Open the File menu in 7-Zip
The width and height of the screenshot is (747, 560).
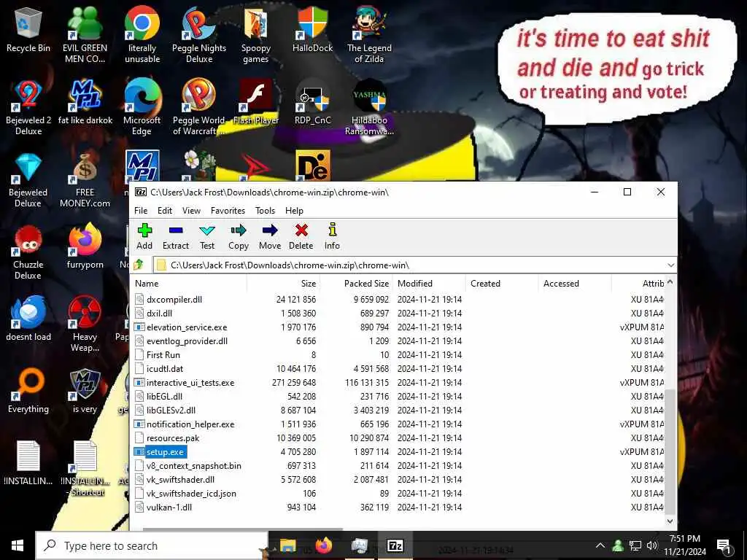coord(141,211)
